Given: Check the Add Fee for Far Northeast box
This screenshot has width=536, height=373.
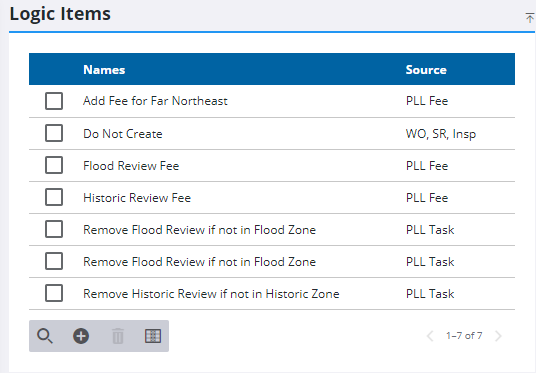Looking at the screenshot, I should (54, 101).
